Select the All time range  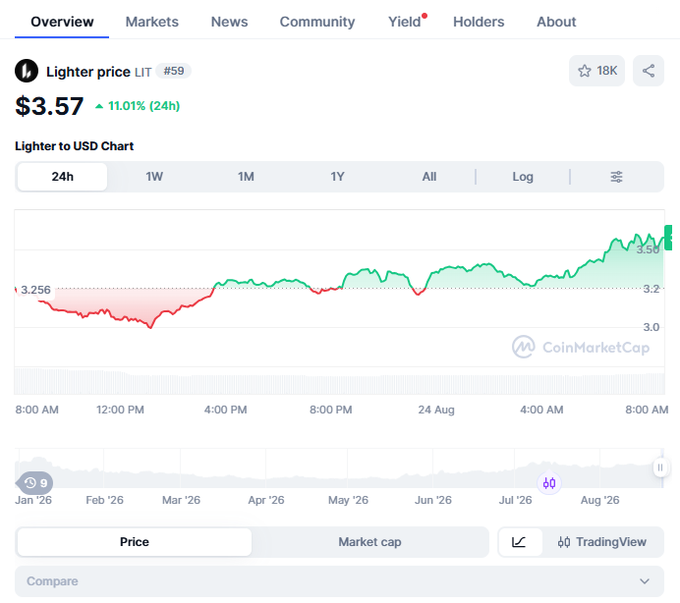click(x=429, y=177)
